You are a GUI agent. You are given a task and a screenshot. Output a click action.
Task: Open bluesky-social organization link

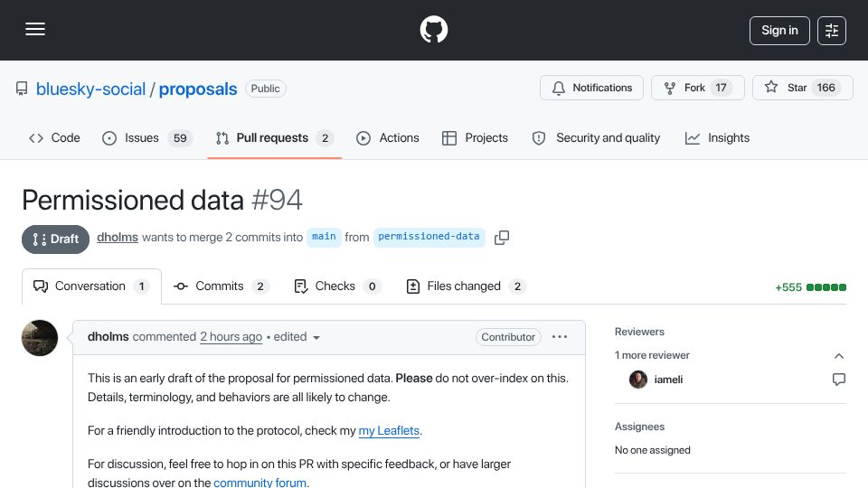pos(90,89)
